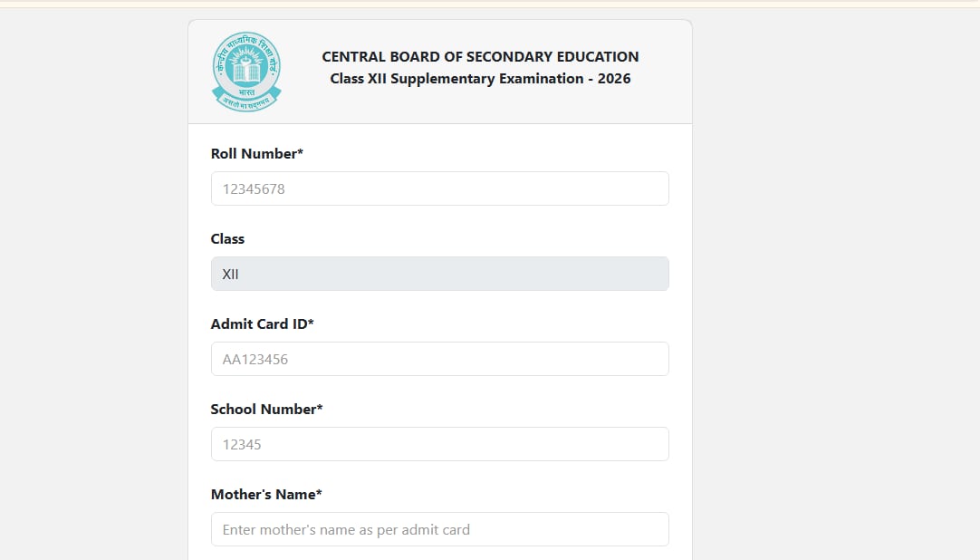This screenshot has height=560, width=980.
Task: Focus the Admit Card ID input field
Action: coord(440,359)
